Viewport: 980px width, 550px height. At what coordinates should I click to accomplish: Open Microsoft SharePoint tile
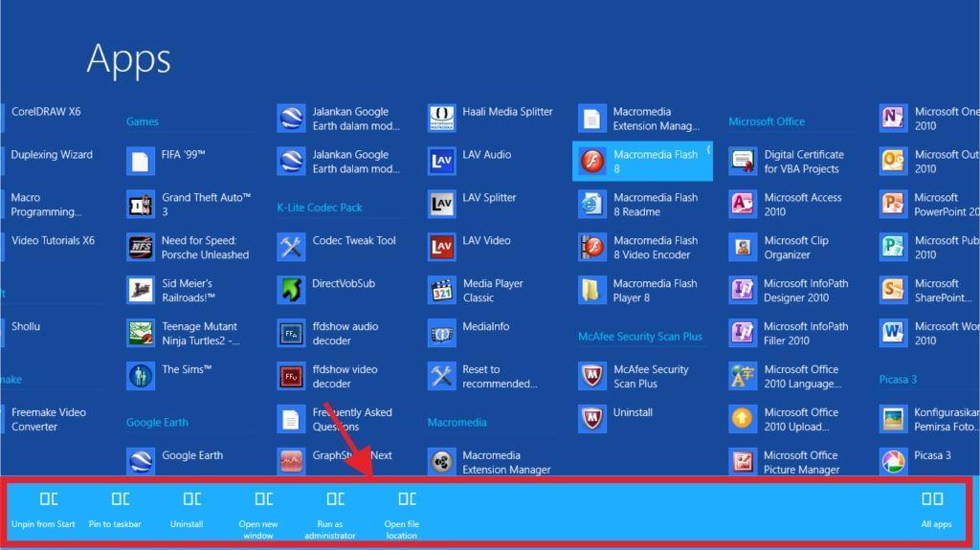click(x=926, y=291)
